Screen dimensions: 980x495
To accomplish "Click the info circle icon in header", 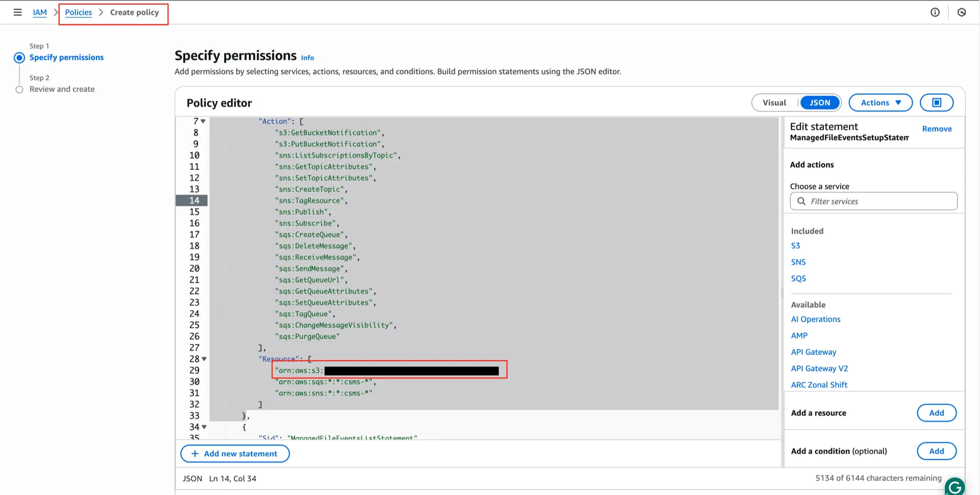I will 935,12.
